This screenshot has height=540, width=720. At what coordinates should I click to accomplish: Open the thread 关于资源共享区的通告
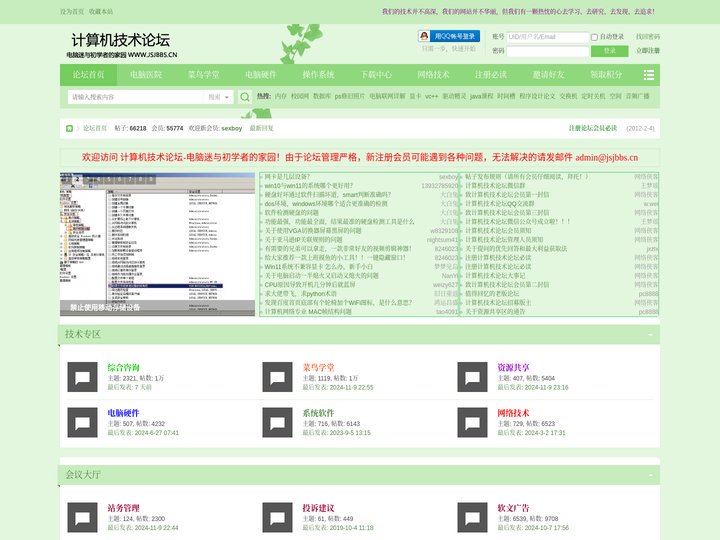pos(495,312)
